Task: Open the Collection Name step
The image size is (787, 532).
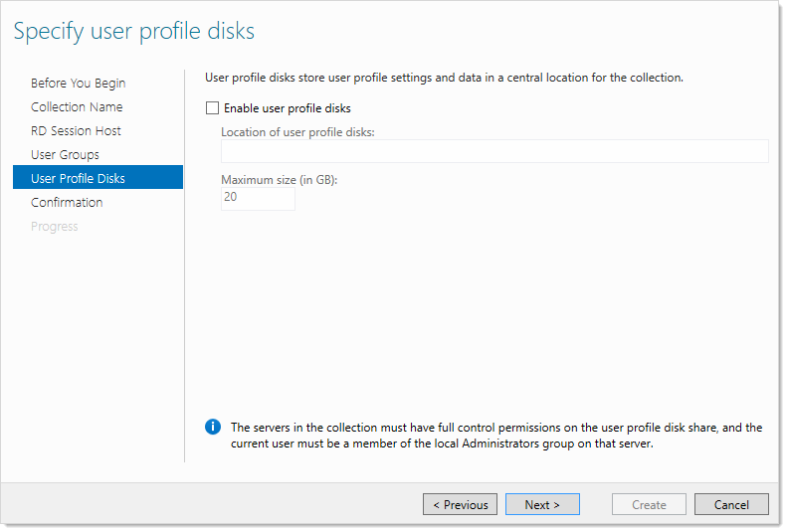Action: pyautogui.click(x=77, y=106)
